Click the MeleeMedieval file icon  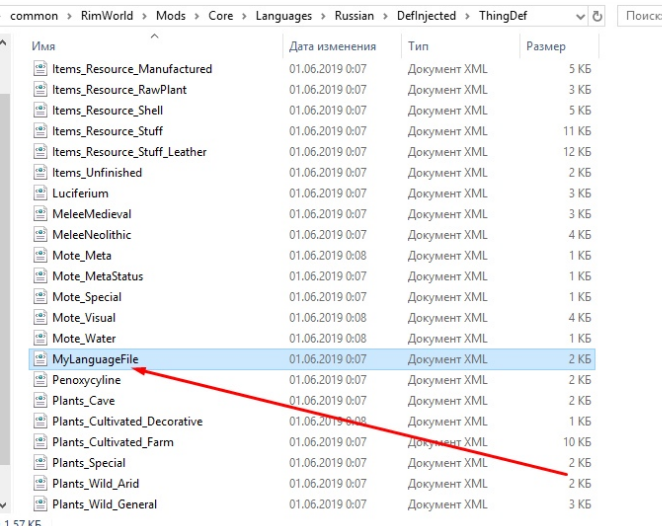coord(40,214)
